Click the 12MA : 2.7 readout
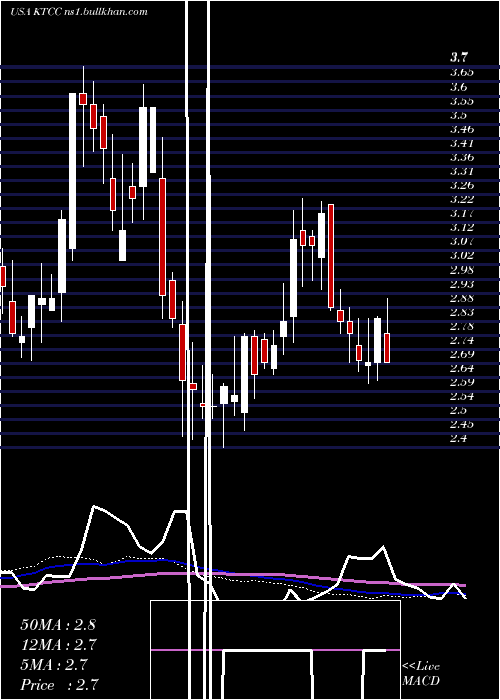The height and width of the screenshot is (700, 500). (x=58, y=644)
